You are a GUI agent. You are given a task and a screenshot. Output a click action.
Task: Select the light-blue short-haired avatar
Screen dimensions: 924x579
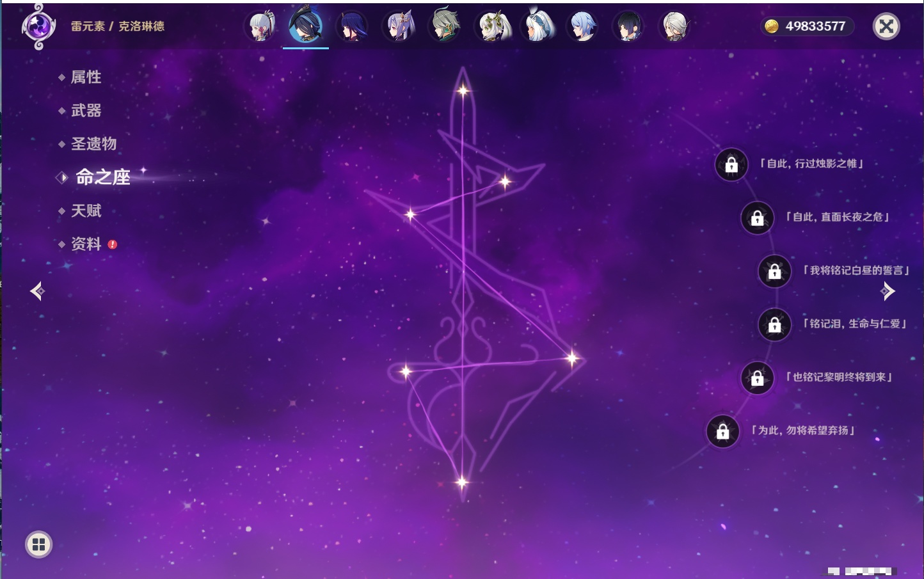(583, 26)
